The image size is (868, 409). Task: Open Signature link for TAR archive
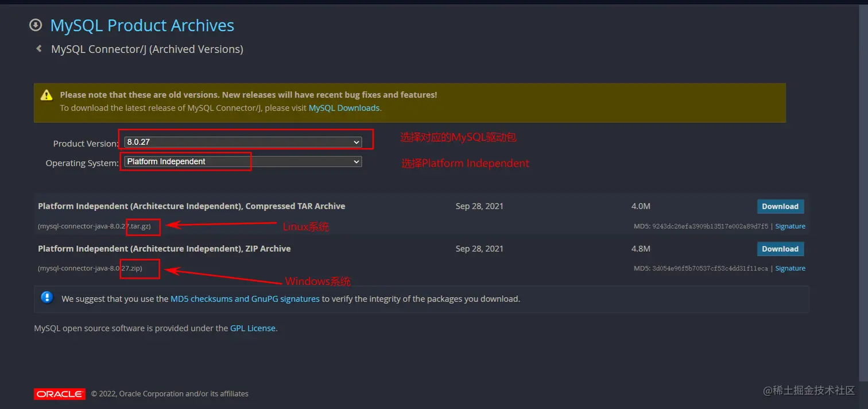(790, 226)
